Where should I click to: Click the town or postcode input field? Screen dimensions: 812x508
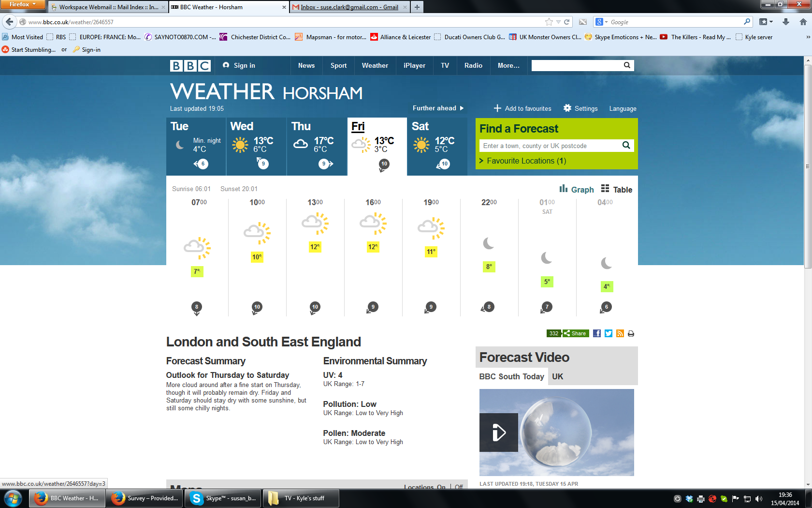[x=549, y=146]
